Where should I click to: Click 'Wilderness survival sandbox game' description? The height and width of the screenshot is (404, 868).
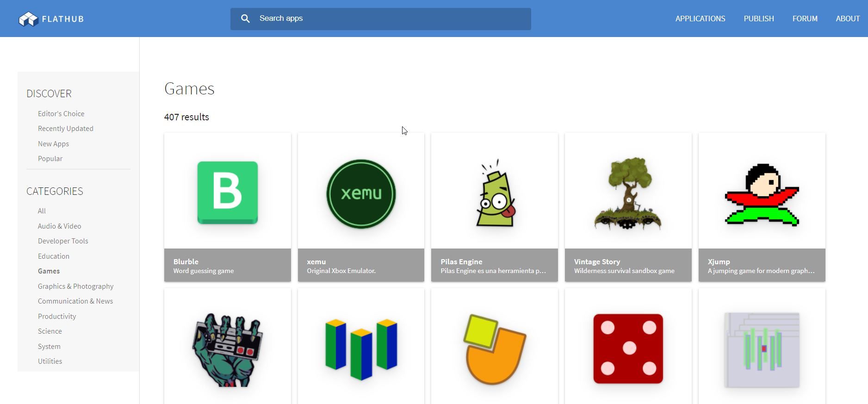624,271
